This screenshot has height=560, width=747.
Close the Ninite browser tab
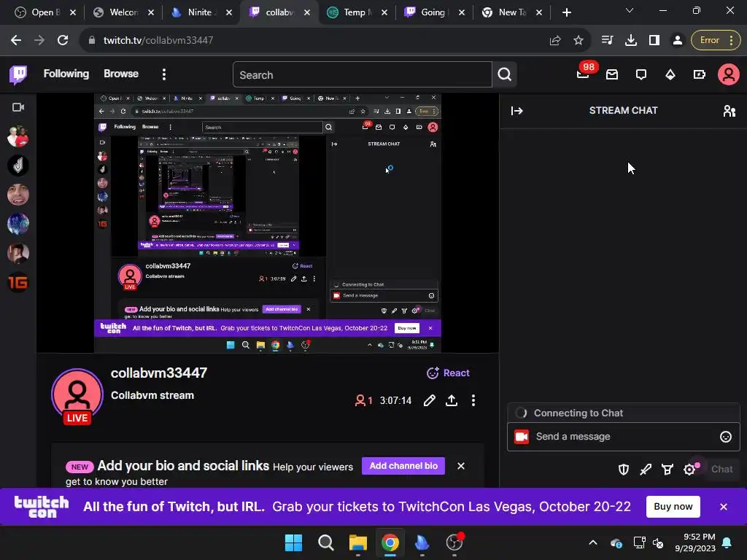(229, 13)
